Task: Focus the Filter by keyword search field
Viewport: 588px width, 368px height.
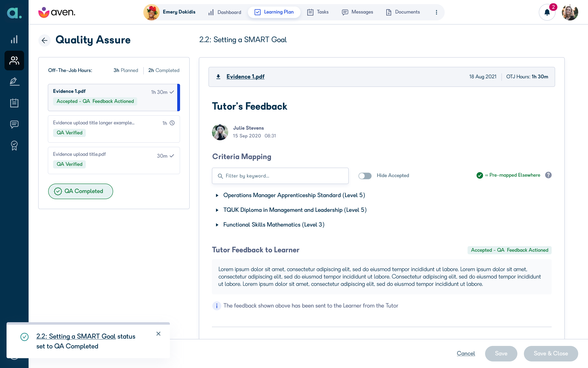Action: [x=280, y=176]
